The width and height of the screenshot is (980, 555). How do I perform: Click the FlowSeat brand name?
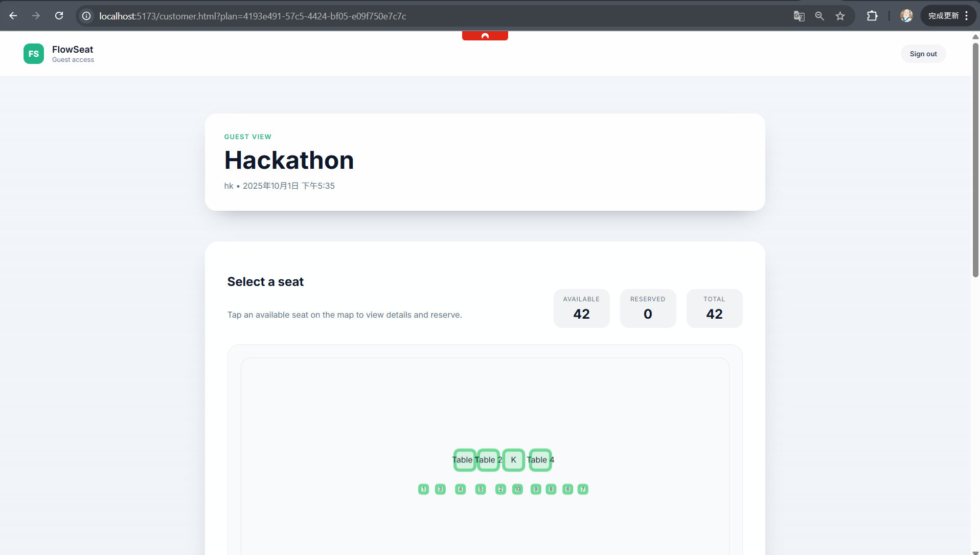coord(73,49)
